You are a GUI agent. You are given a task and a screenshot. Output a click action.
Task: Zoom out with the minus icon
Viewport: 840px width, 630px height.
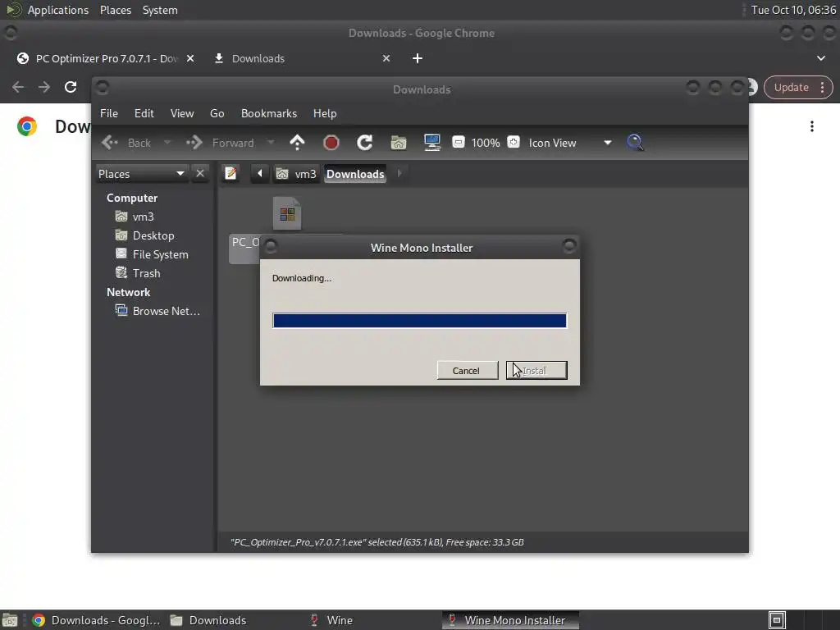(458, 142)
